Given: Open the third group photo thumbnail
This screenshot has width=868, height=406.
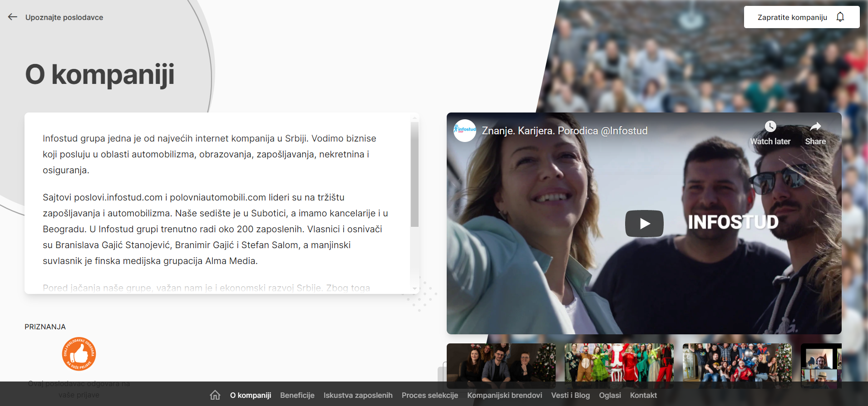Looking at the screenshot, I should [737, 366].
